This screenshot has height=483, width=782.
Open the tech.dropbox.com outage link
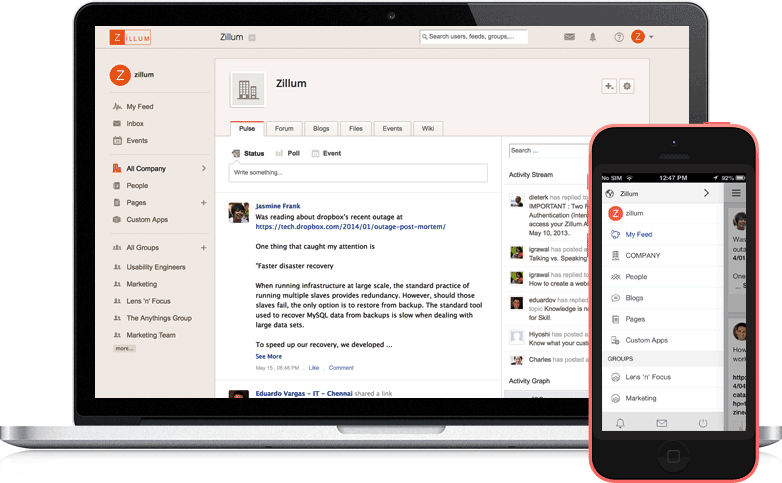click(351, 227)
